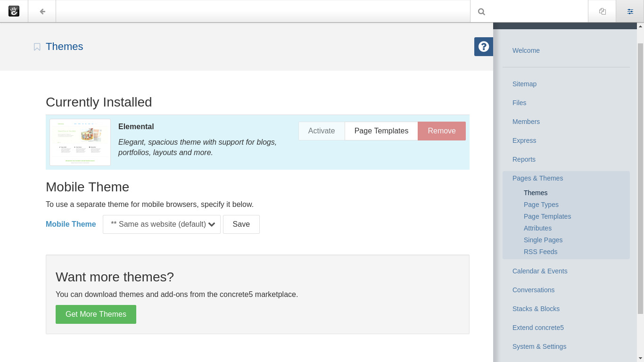The height and width of the screenshot is (362, 644).
Task: Click the Get More Themes button
Action: pyautogui.click(x=96, y=314)
